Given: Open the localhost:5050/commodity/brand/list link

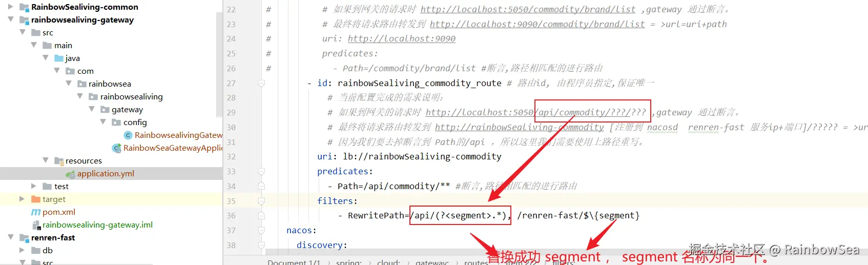Looking at the screenshot, I should coord(528,9).
